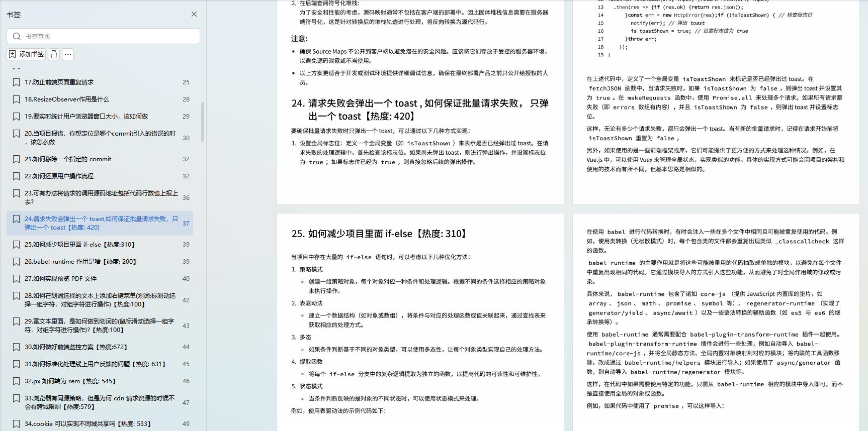Image resolution: width=868 pixels, height=431 pixels.
Task: Close the 书签 bookmarks panel
Action: (x=194, y=14)
